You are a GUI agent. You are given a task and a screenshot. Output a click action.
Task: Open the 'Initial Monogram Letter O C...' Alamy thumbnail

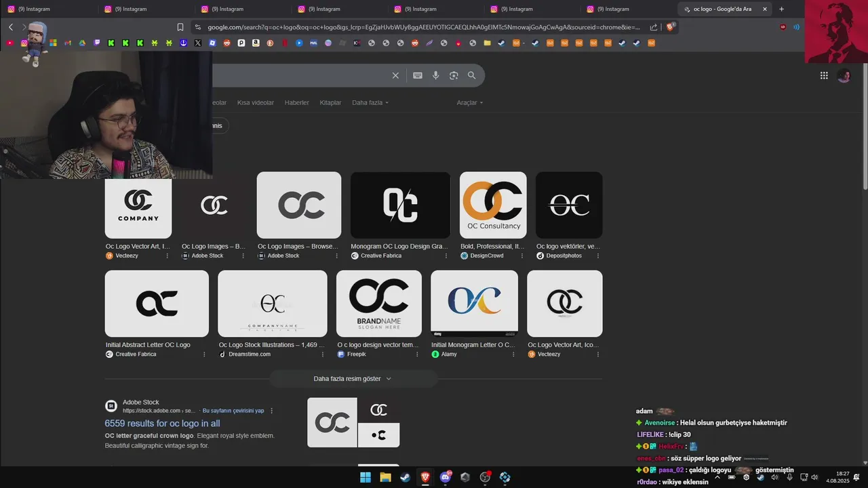pos(474,304)
